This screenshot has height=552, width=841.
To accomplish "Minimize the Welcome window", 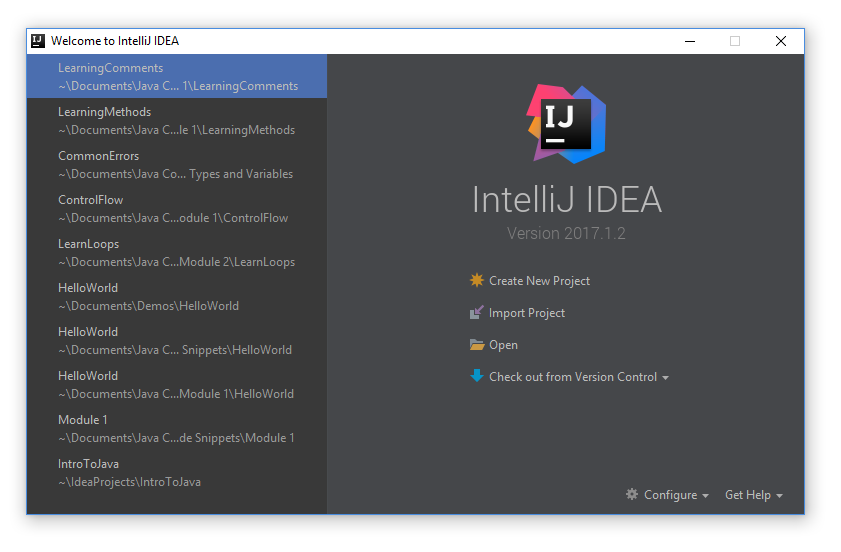I will coord(690,41).
